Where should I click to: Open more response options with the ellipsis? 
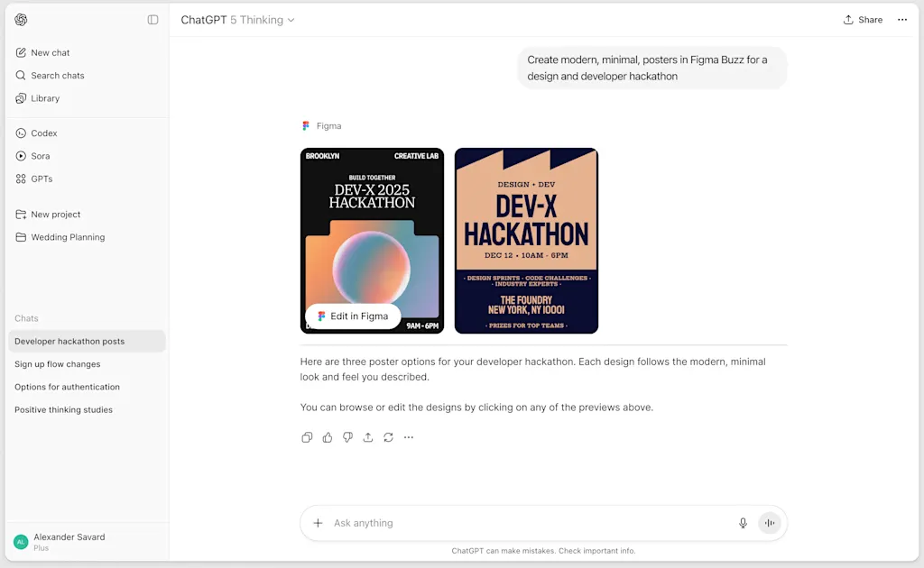(409, 437)
